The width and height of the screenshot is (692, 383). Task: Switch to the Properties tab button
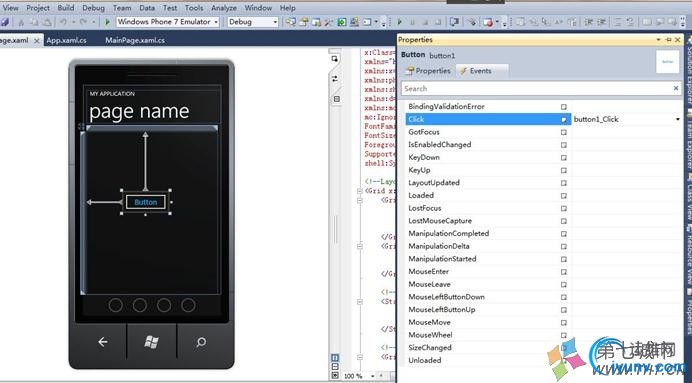click(428, 71)
